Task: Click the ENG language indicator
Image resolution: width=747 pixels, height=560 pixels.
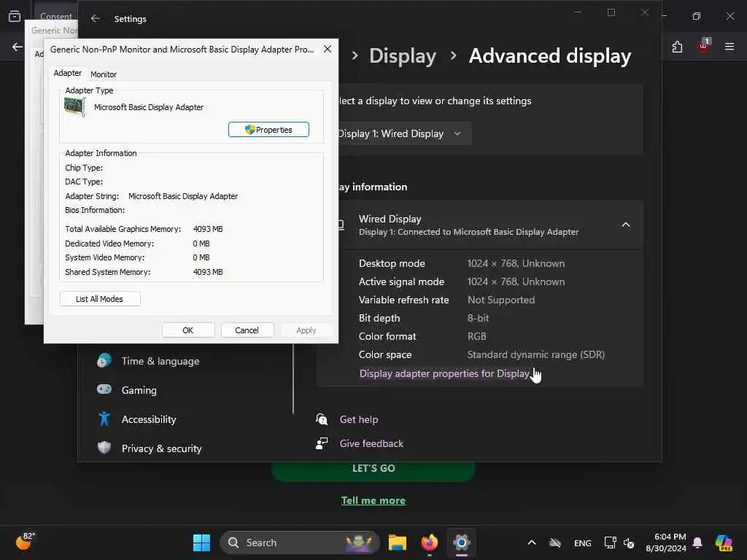Action: click(x=583, y=542)
